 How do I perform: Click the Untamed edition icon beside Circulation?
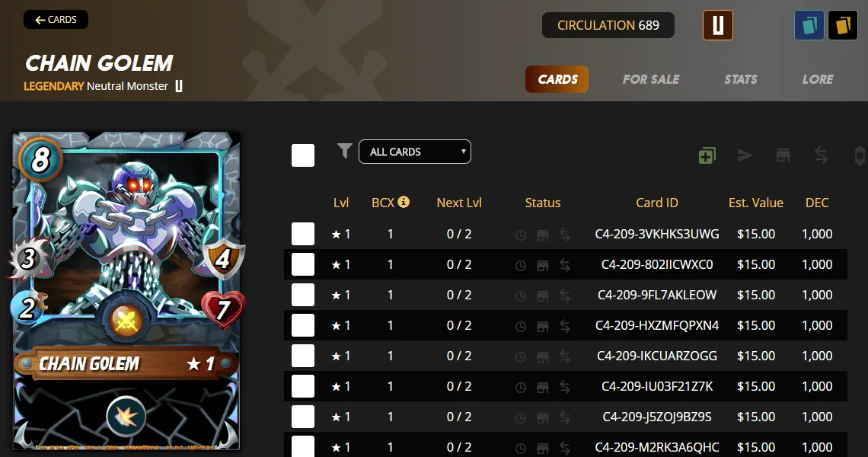pyautogui.click(x=718, y=25)
